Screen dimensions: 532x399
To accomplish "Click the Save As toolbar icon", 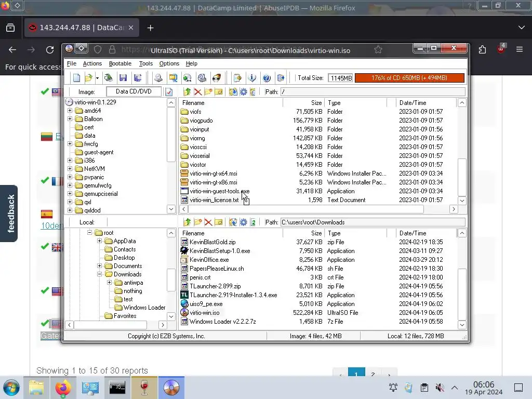I will 138,78.
